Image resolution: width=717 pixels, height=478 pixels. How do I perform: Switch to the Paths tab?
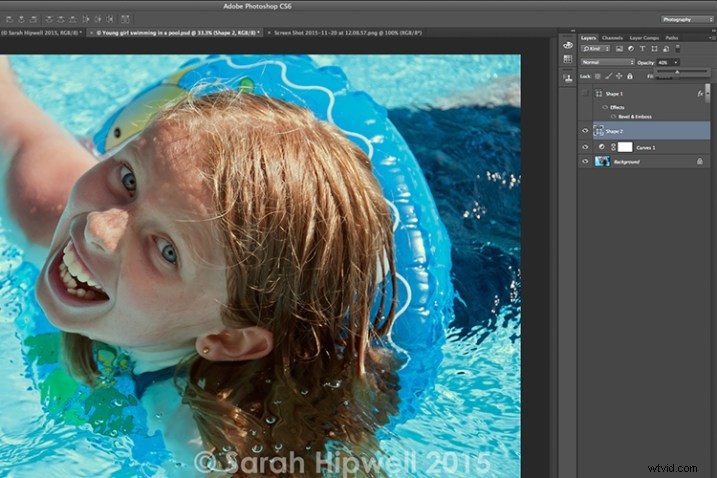(671, 38)
